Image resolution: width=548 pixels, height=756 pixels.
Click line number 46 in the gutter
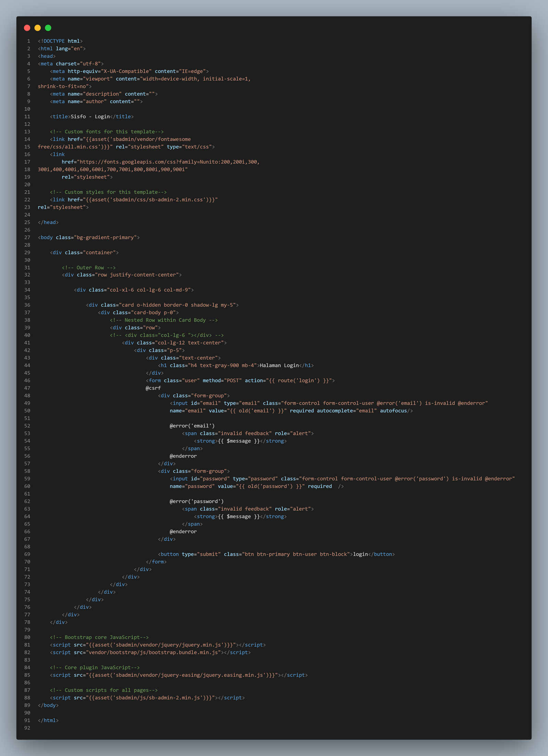tap(27, 380)
